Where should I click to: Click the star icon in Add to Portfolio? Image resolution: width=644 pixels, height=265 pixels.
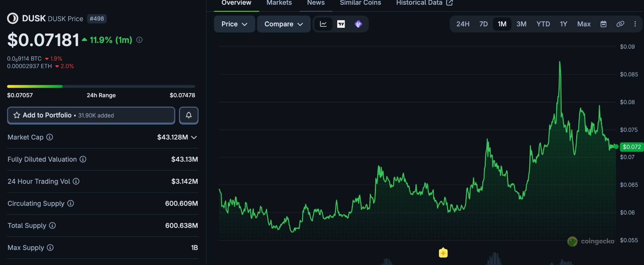[17, 115]
